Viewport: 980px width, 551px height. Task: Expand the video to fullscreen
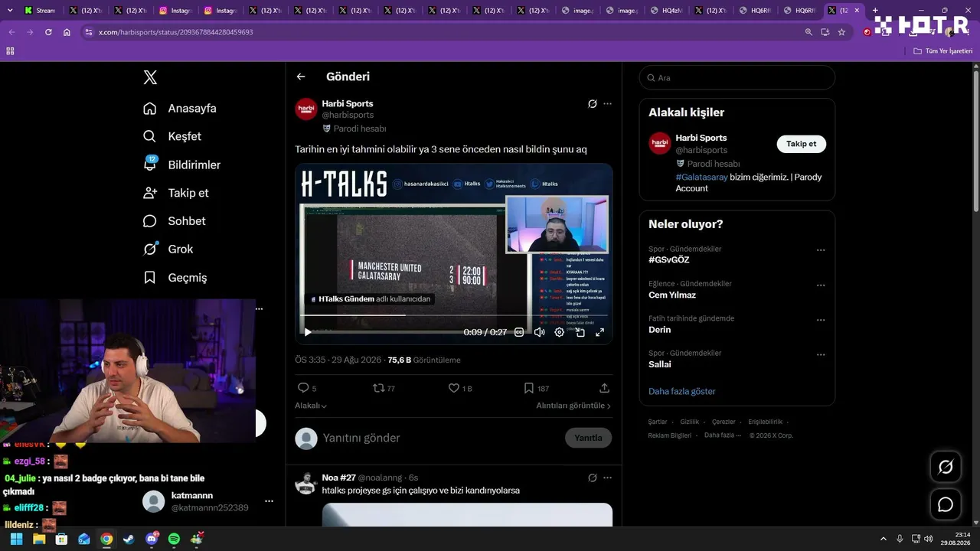599,332
